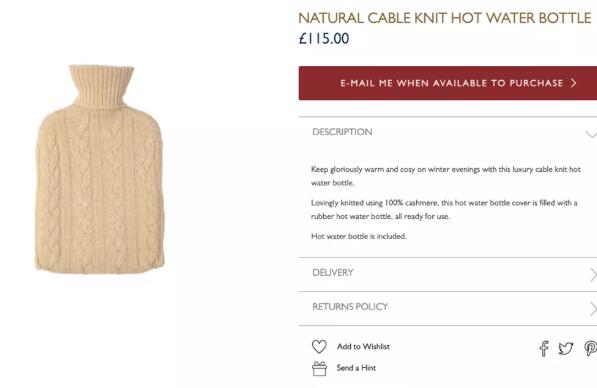This screenshot has height=388, width=597.
Task: Pin the product using the Pinterest icon
Action: [x=591, y=348]
